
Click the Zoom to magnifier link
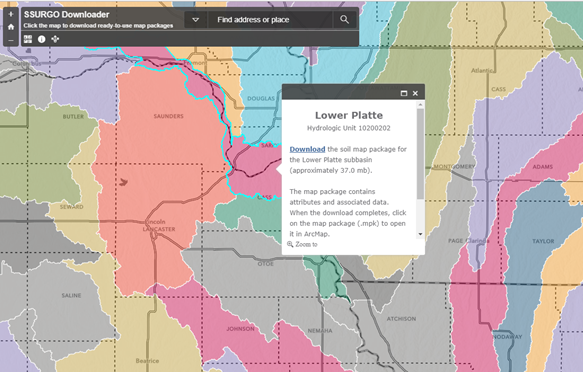[x=302, y=244]
